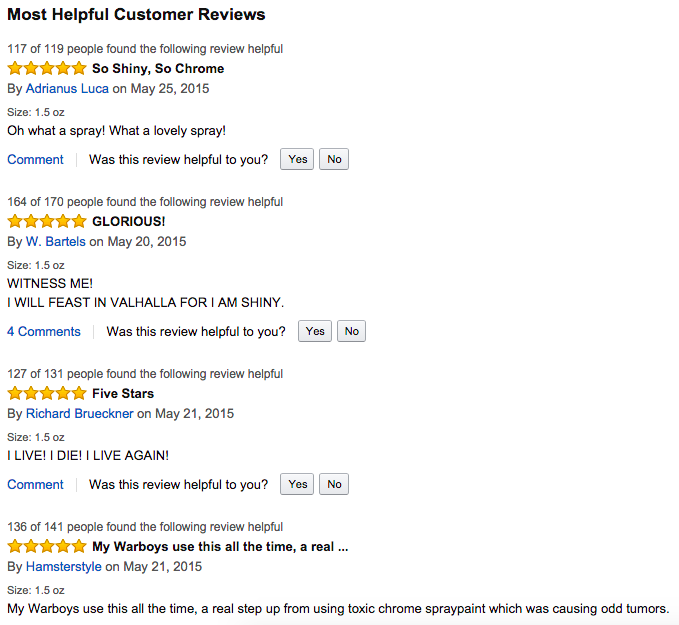Mark Adrianus Luca's review helpful with Yes

point(297,160)
